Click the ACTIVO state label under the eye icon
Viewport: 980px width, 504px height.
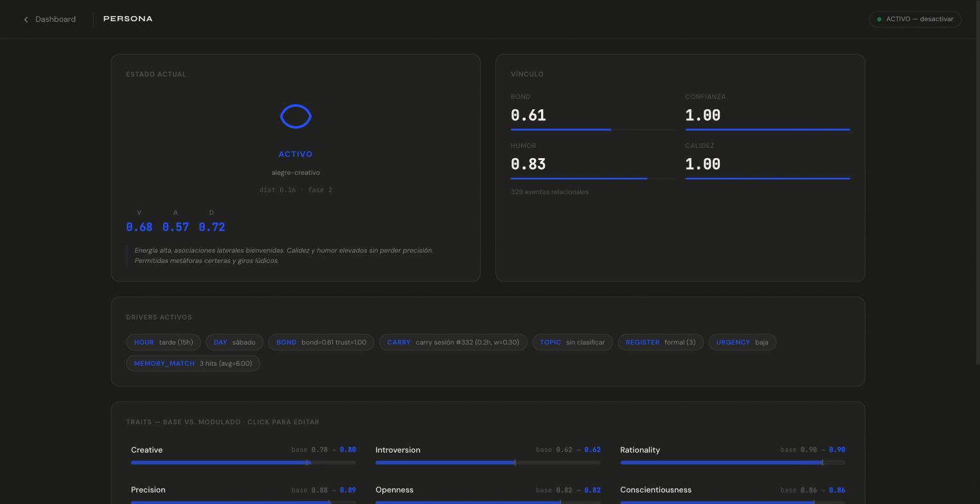pyautogui.click(x=296, y=154)
